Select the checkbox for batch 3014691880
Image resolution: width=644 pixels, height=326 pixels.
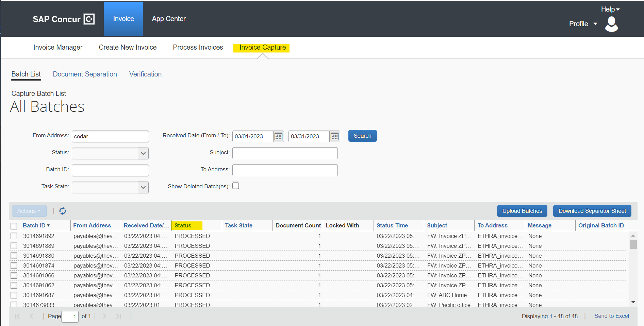(x=14, y=256)
